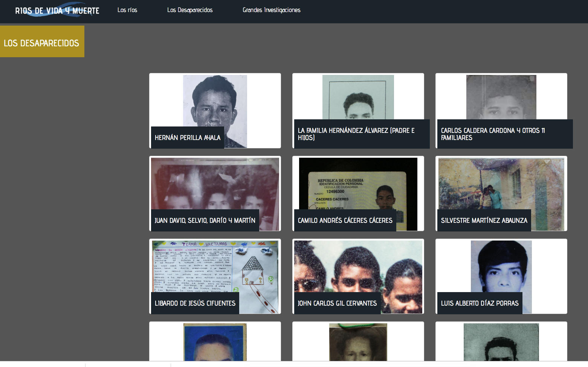Click Silvestre Martínez Abaunza caption
588x367 pixels.
(x=484, y=220)
